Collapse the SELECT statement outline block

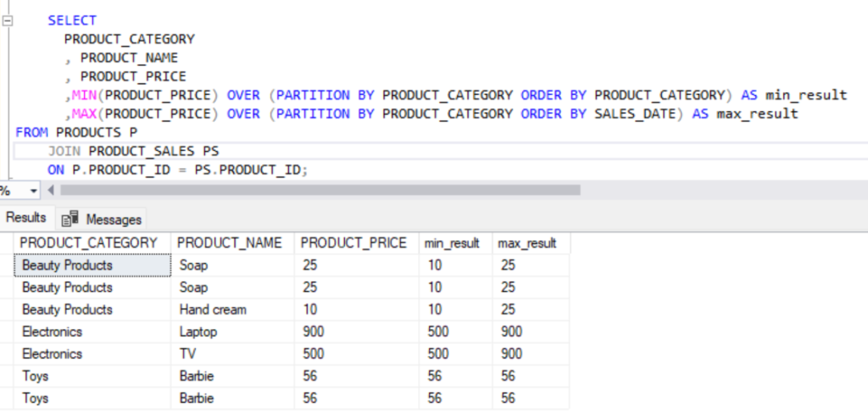click(8, 20)
